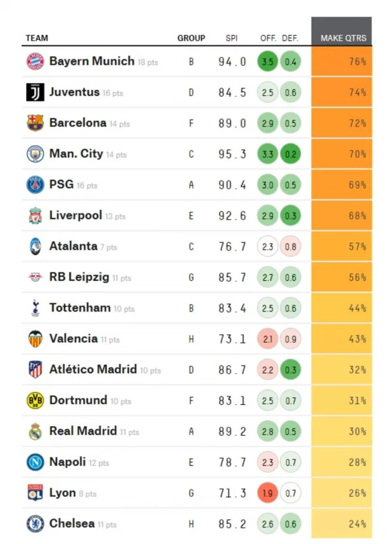Click the Man. City badge
The width and height of the screenshot is (392, 544).
pos(35,154)
